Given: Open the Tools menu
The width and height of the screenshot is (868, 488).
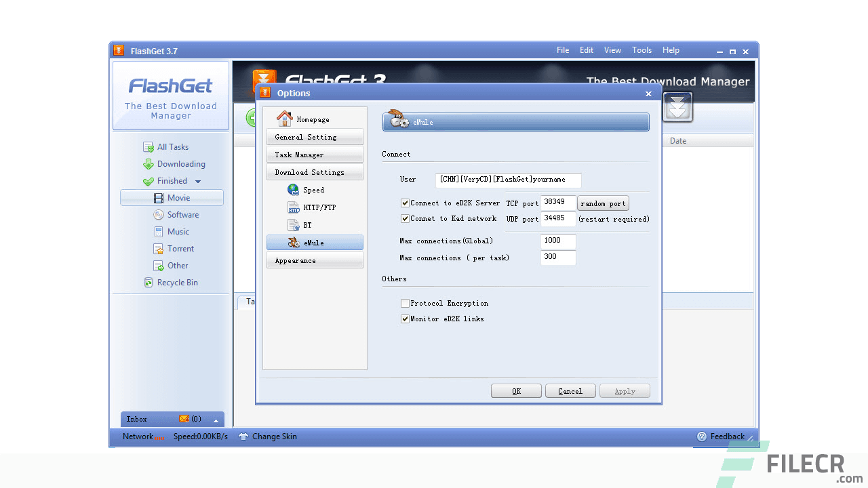Looking at the screenshot, I should [x=642, y=50].
